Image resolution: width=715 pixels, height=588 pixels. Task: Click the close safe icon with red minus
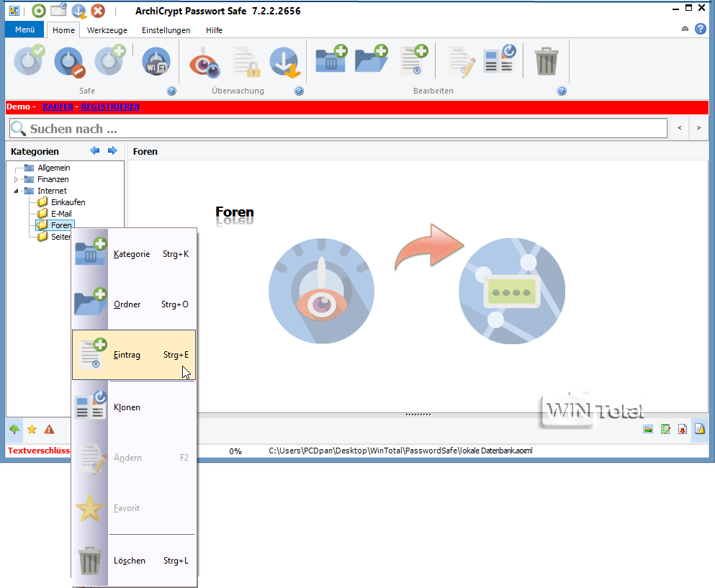pos(69,63)
